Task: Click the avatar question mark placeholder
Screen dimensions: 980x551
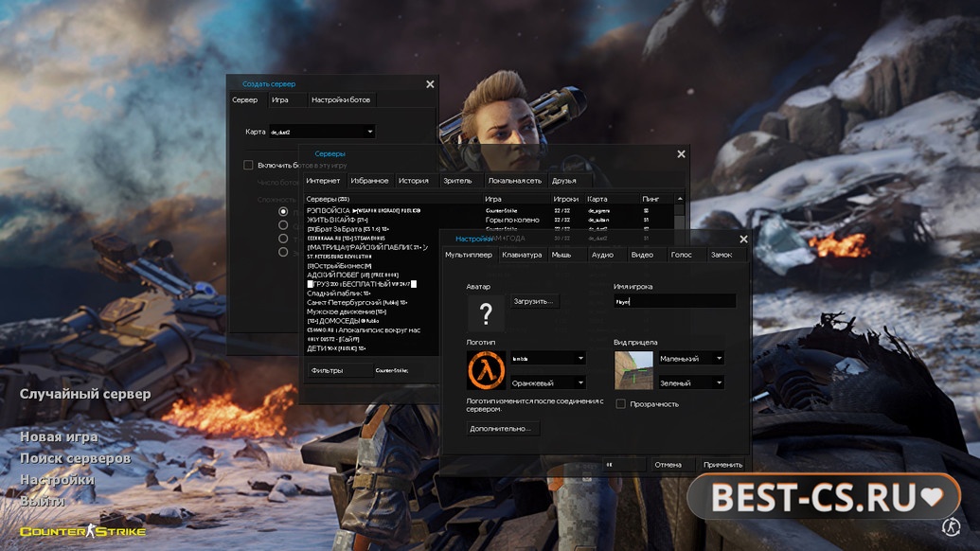Action: coord(486,313)
